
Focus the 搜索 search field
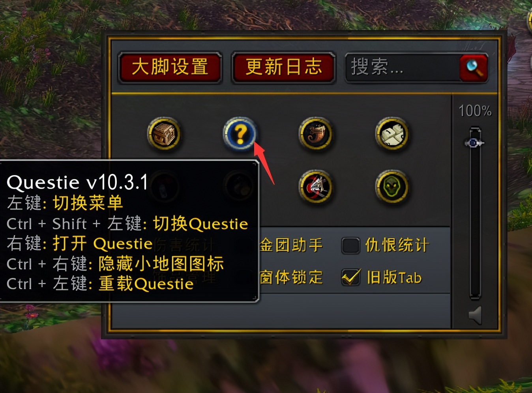(x=403, y=67)
